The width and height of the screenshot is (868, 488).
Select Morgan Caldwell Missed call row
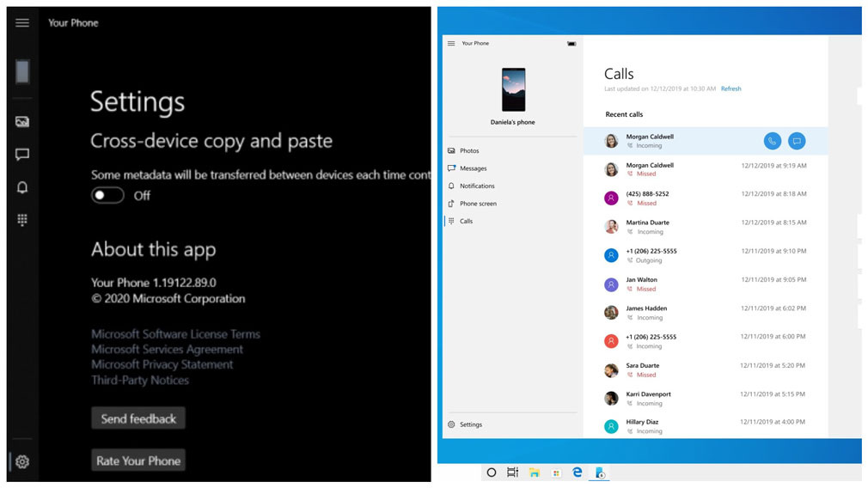coord(706,169)
